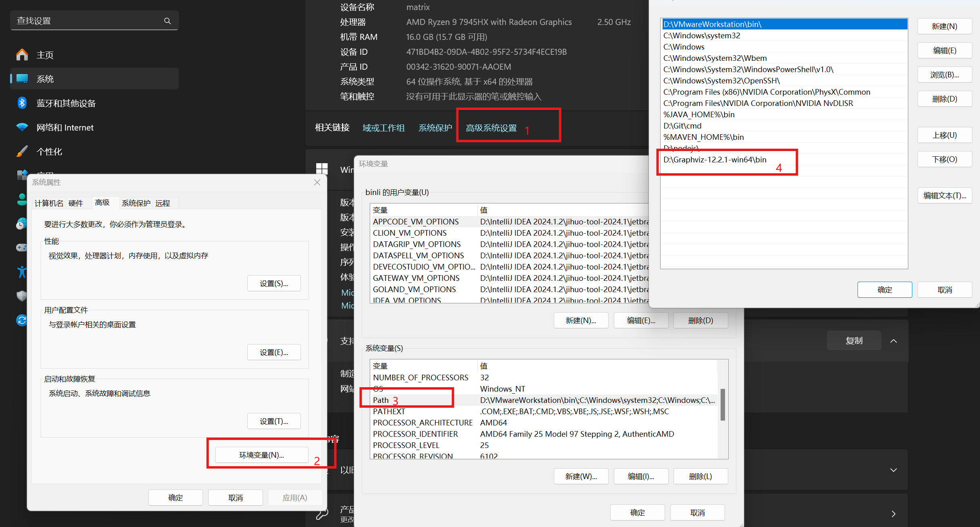Open the Network wifi icon entry
This screenshot has width=980, height=527.
pyautogui.click(x=22, y=127)
